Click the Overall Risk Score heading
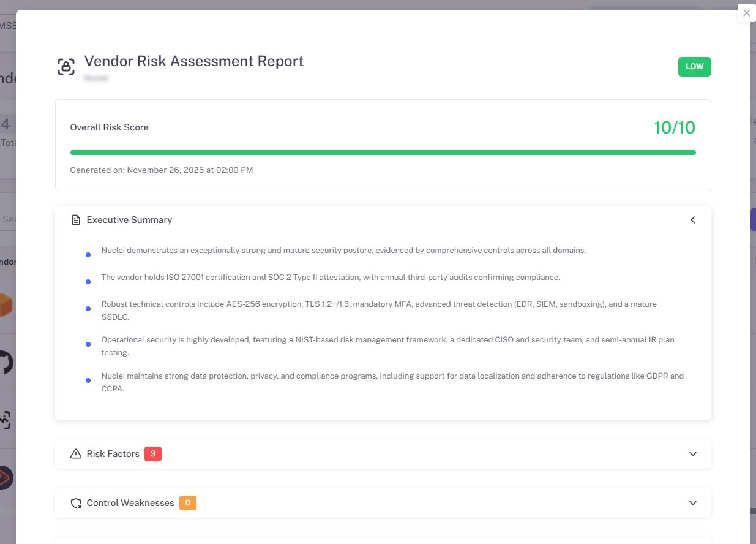Viewport: 756px width, 544px height. pyautogui.click(x=109, y=127)
